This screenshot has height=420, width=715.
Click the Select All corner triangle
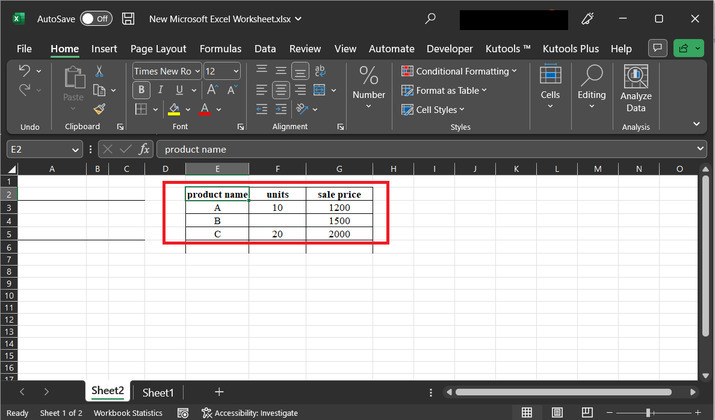11,169
